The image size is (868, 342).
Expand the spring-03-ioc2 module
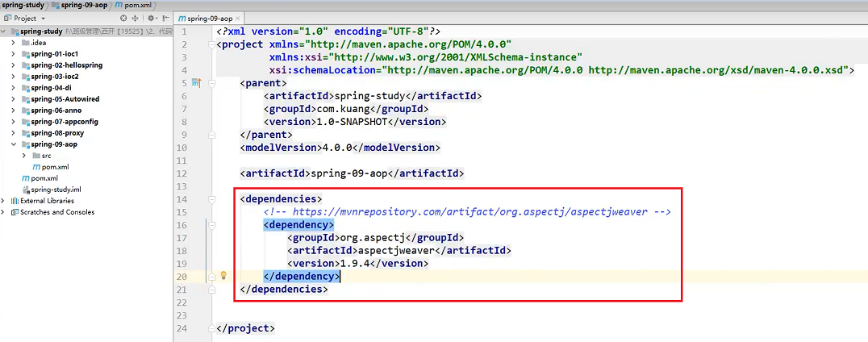point(14,77)
